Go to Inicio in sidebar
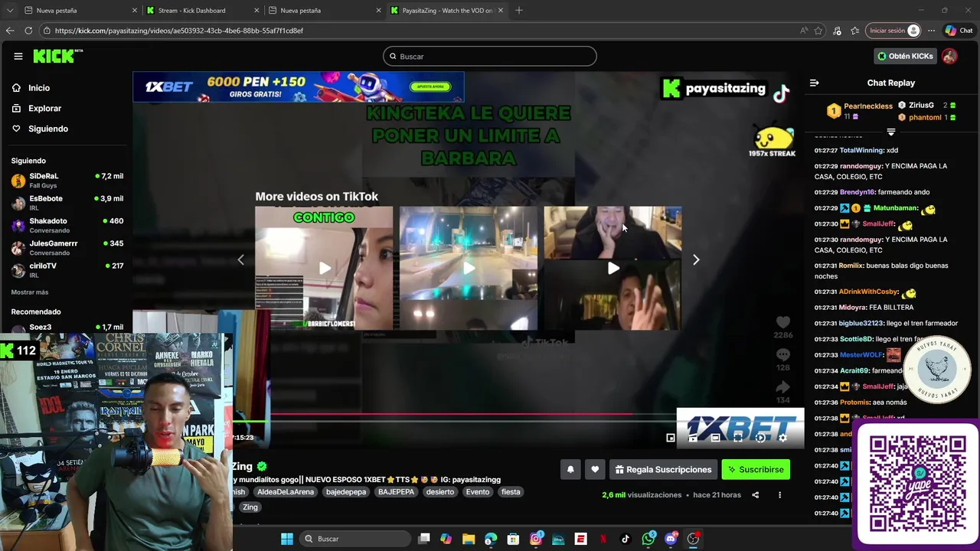This screenshot has width=980, height=551. pos(39,88)
